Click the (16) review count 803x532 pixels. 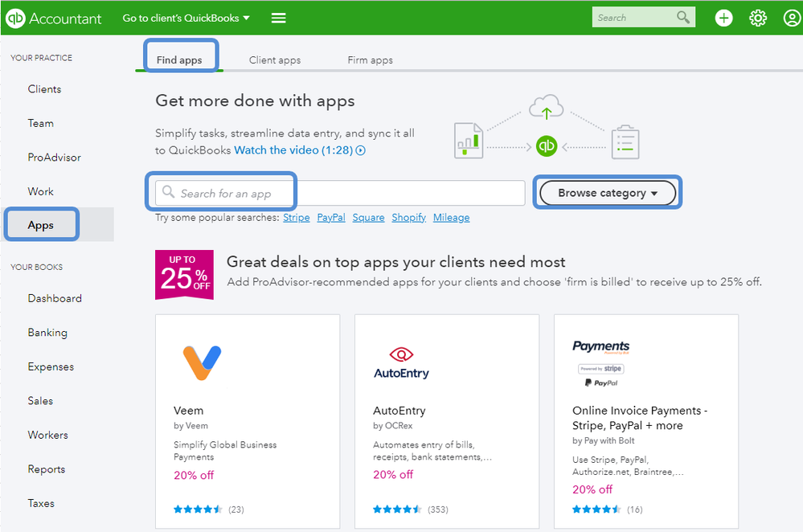(x=634, y=509)
